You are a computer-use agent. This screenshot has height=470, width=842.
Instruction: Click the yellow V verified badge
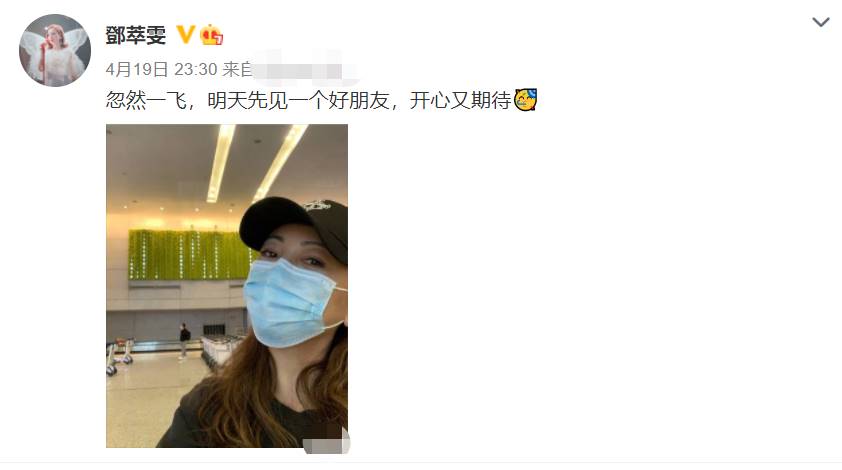point(185,35)
